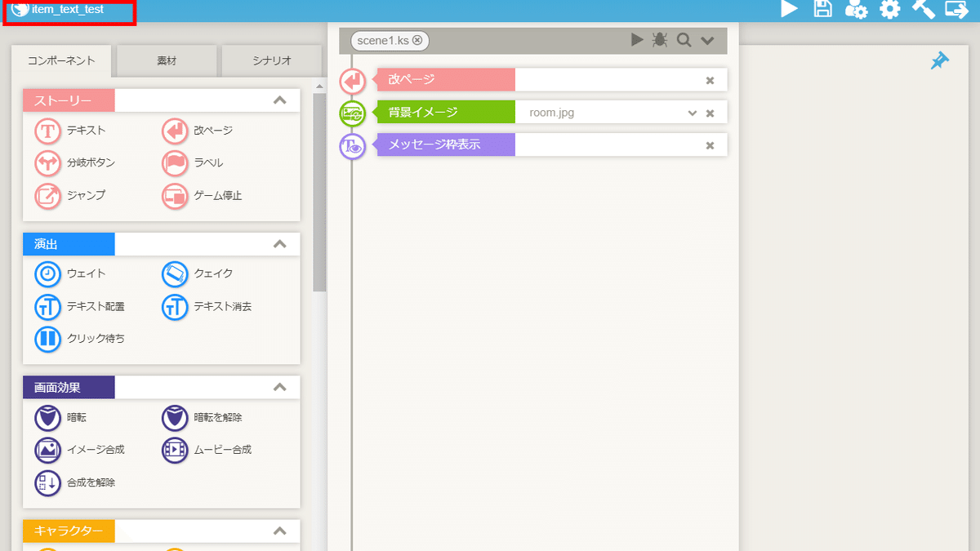This screenshot has width=980, height=551.
Task: Click the item_text_test project title
Action: click(68, 9)
